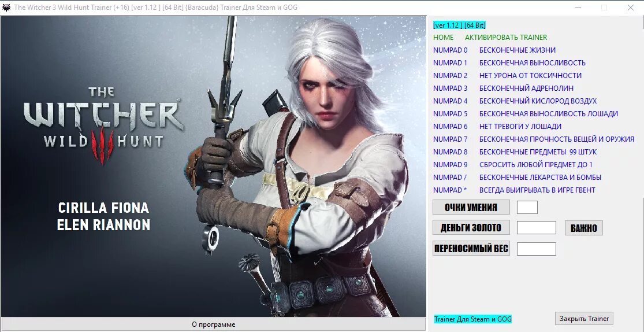Click the HOME hotkey label
The image size is (644, 332).
tap(444, 38)
